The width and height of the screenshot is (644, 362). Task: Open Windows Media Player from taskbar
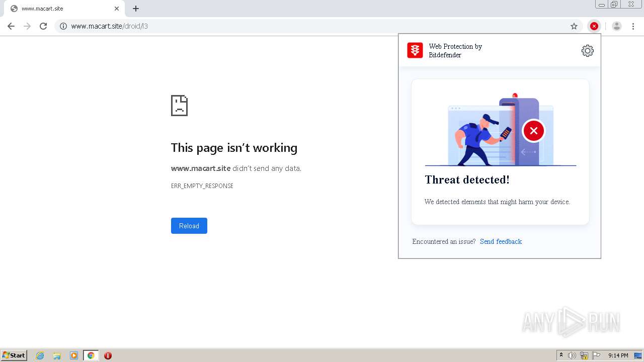point(74,355)
